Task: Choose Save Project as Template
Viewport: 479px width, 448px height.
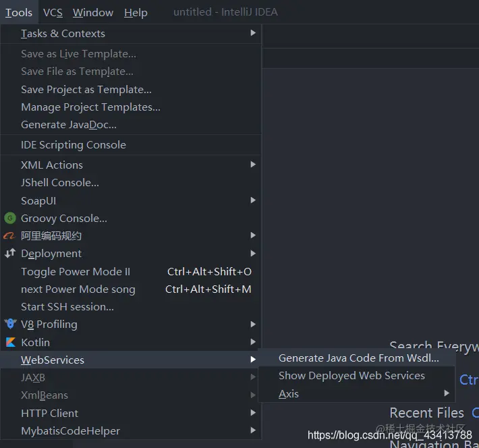Action: [x=131, y=90]
